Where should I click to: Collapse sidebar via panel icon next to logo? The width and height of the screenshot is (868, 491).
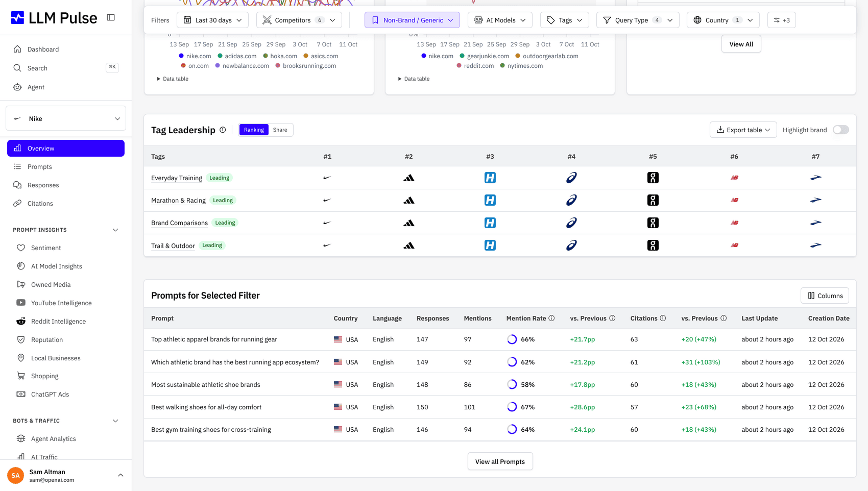pyautogui.click(x=111, y=18)
